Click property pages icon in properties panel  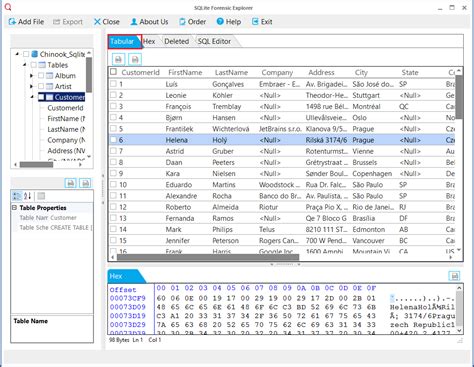click(41, 196)
